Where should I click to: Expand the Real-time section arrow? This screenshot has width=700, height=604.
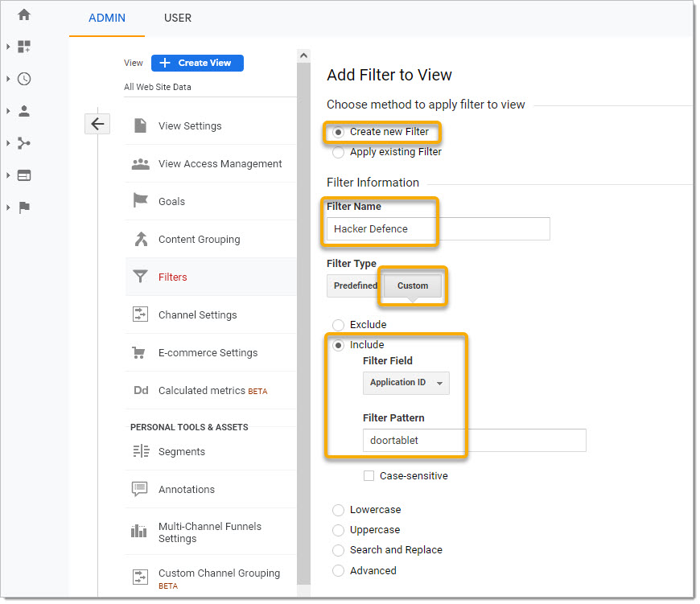[x=8, y=79]
